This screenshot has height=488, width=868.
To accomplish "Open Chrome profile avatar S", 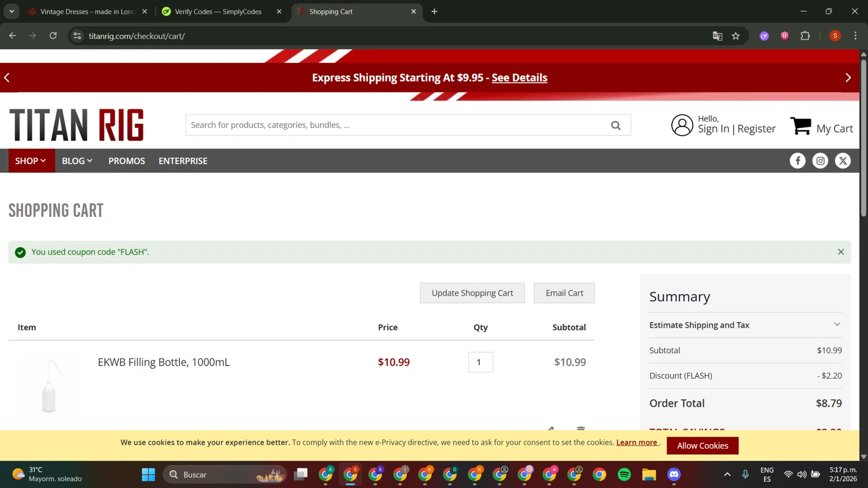I will tap(835, 36).
